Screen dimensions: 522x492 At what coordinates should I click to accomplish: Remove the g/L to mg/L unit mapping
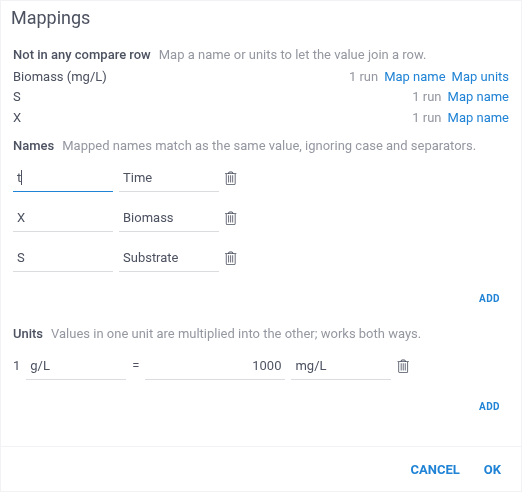pyautogui.click(x=403, y=366)
